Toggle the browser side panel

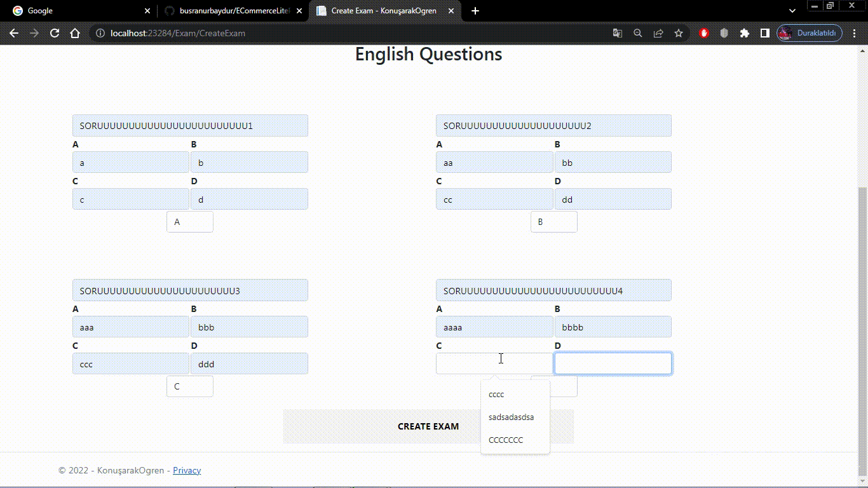click(x=765, y=33)
